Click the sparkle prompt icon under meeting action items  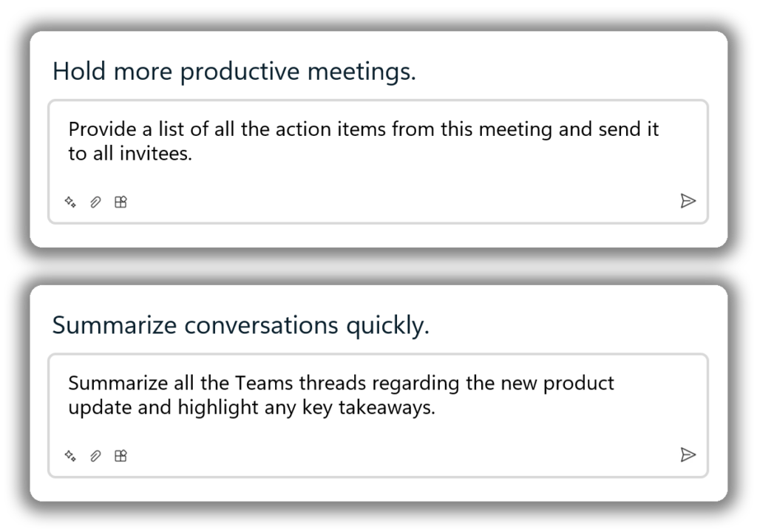70,202
